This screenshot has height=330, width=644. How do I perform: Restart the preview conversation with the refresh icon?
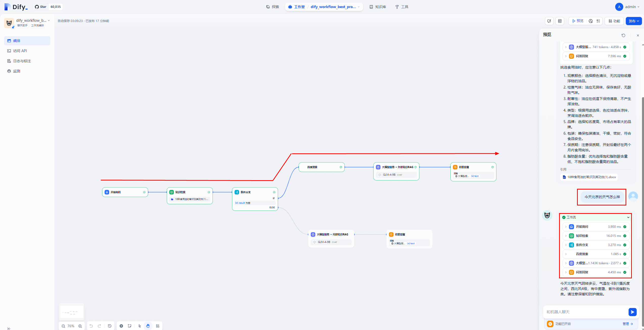[x=623, y=35]
